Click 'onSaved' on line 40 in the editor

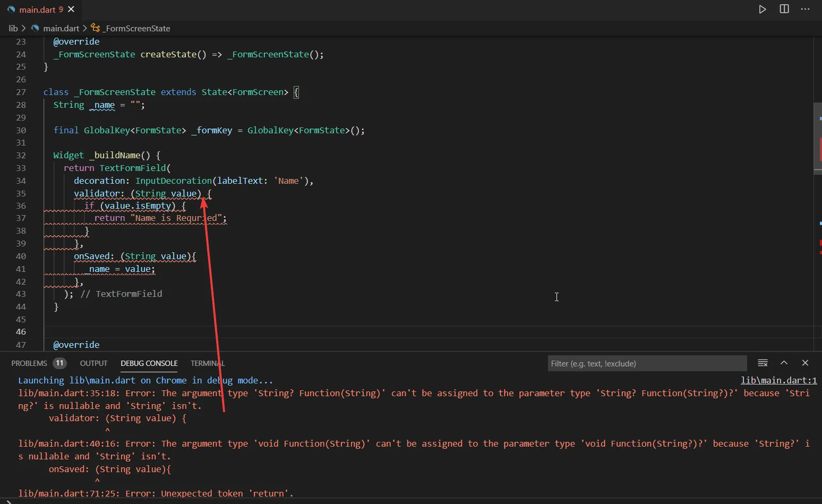[x=91, y=256]
